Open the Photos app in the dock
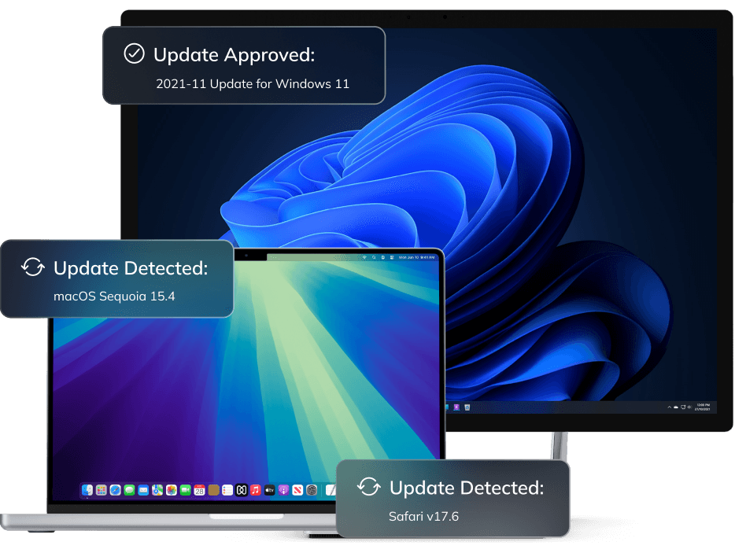Screen dimensions: 735x560 point(170,490)
